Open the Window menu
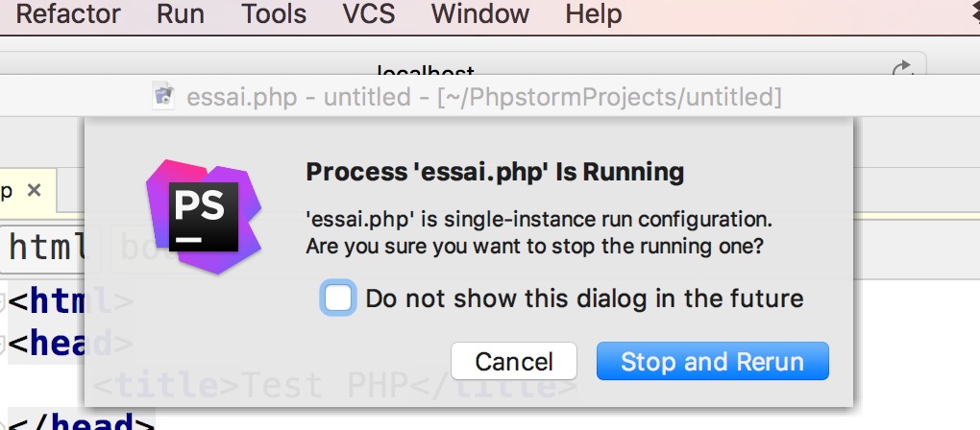 pyautogui.click(x=480, y=13)
